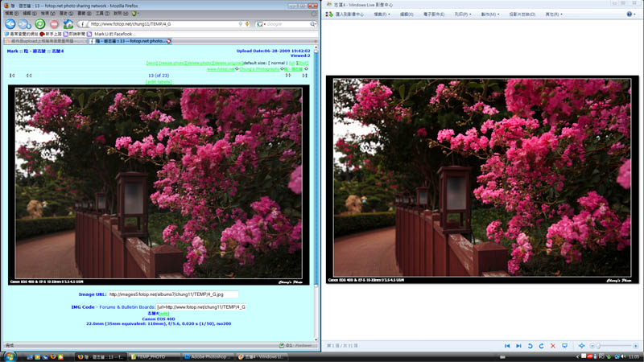Reload the page in Firefox
644x362 pixels.
(x=39, y=24)
